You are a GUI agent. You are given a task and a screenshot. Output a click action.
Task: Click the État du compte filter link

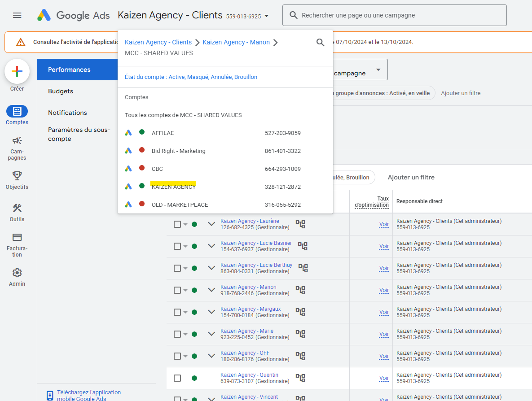pyautogui.click(x=191, y=77)
